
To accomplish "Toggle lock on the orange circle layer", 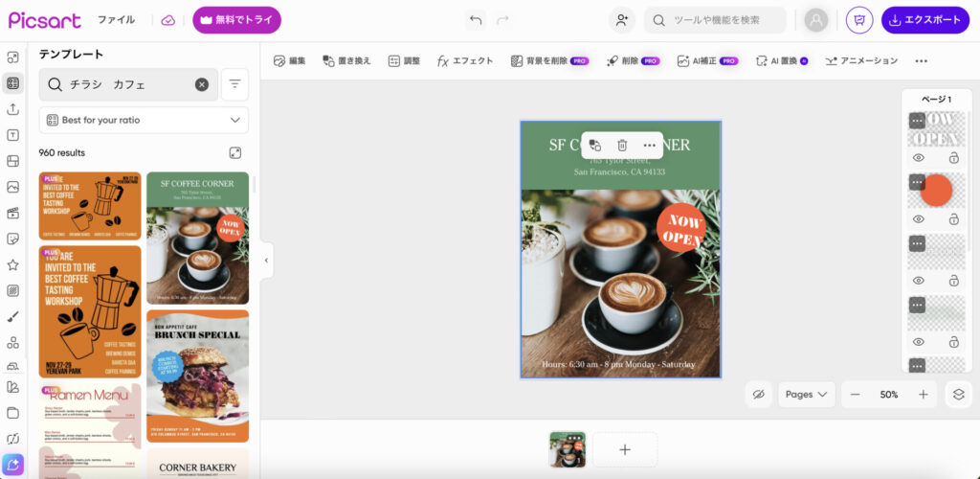I will click(953, 219).
